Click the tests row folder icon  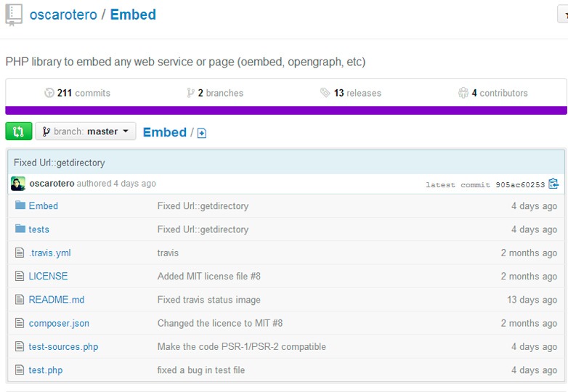pyautogui.click(x=20, y=229)
